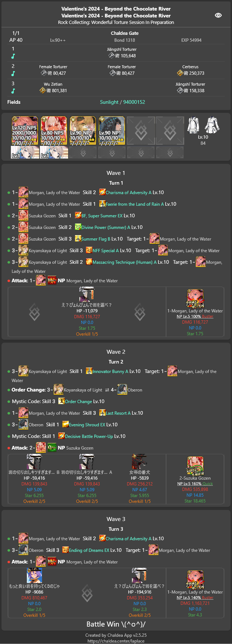Open the Innovator Bunny A skill link
Viewport: 232px width, 644px height.
click(110, 372)
